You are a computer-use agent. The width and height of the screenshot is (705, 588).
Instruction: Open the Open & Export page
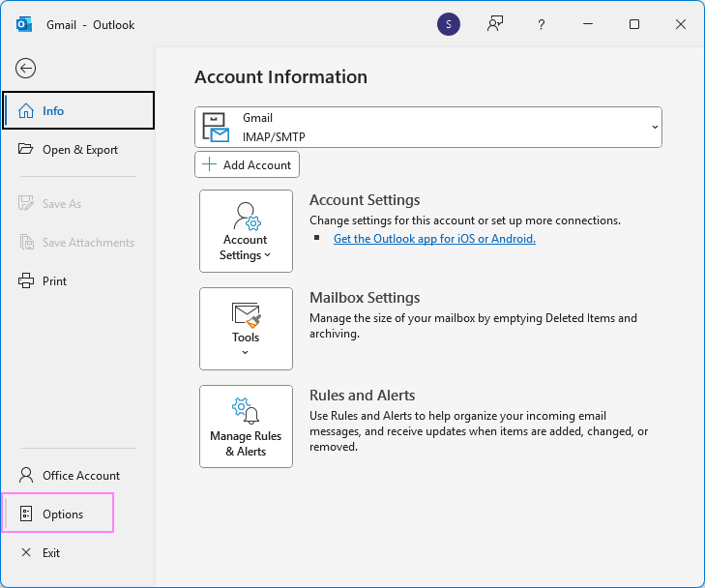pos(78,149)
